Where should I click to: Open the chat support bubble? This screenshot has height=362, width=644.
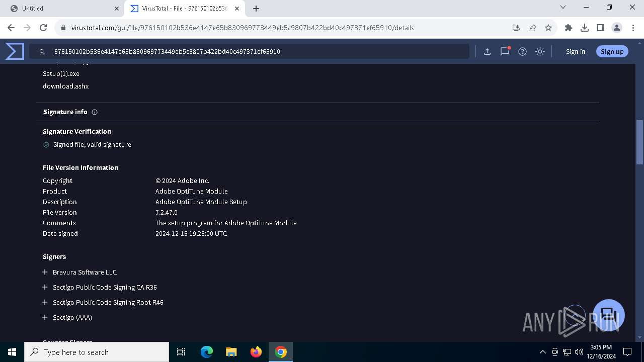click(609, 315)
